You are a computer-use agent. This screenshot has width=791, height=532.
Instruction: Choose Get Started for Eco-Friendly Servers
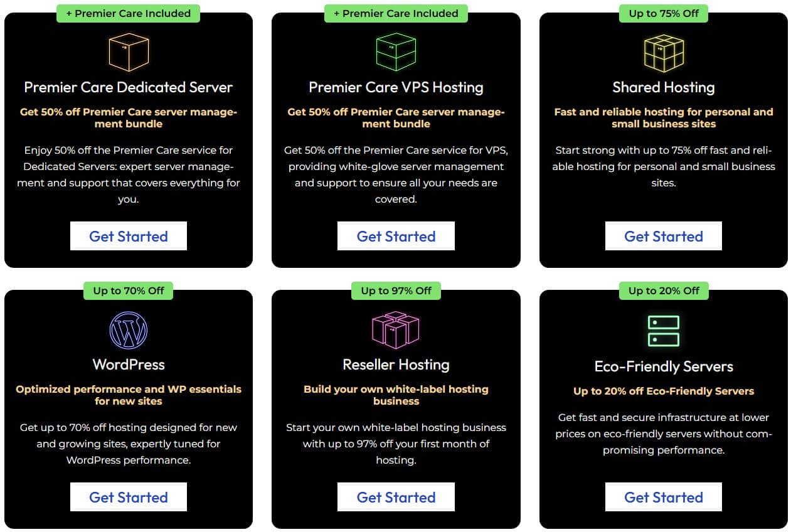coord(664,497)
